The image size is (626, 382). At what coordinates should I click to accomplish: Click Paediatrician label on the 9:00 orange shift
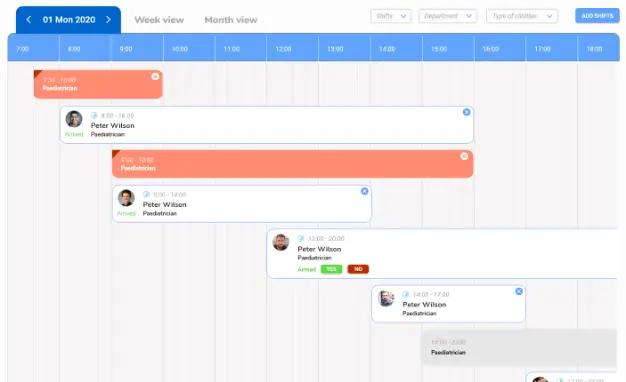tap(138, 168)
